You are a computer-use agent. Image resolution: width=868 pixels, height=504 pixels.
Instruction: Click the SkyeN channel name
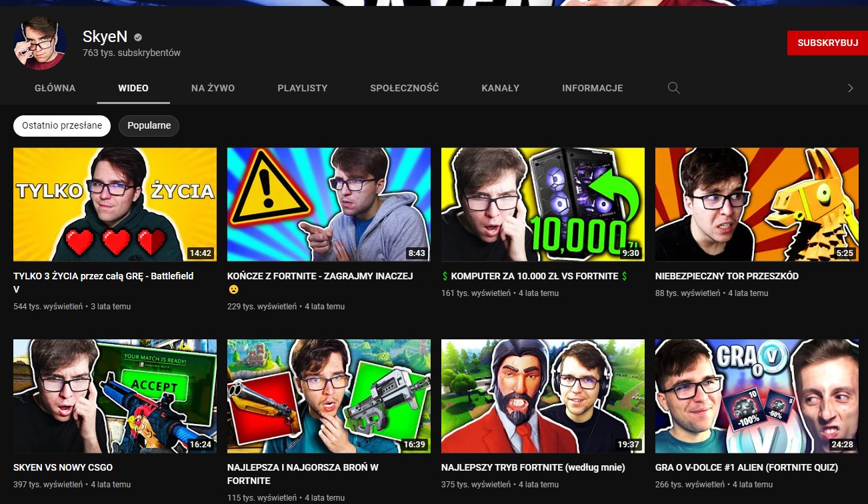(105, 37)
